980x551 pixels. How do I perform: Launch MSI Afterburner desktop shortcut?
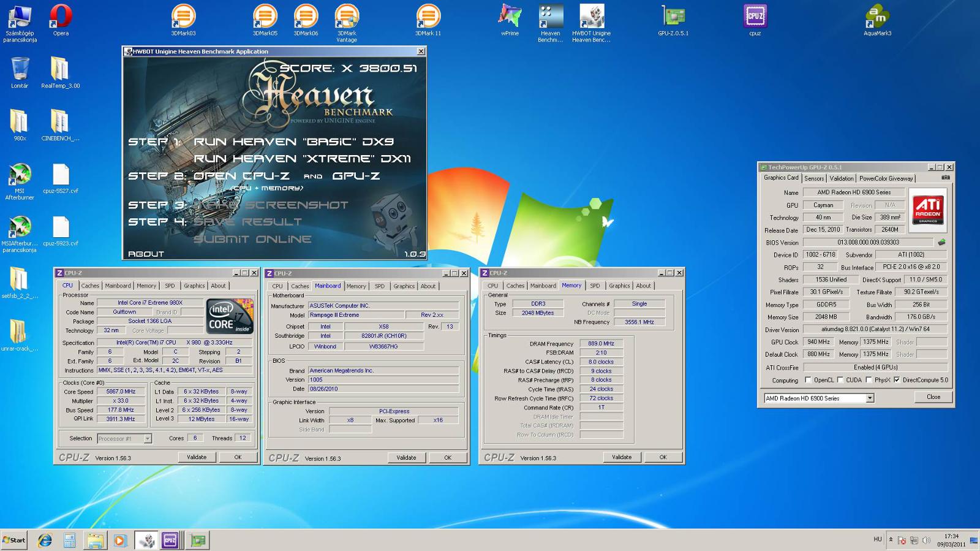[20, 181]
